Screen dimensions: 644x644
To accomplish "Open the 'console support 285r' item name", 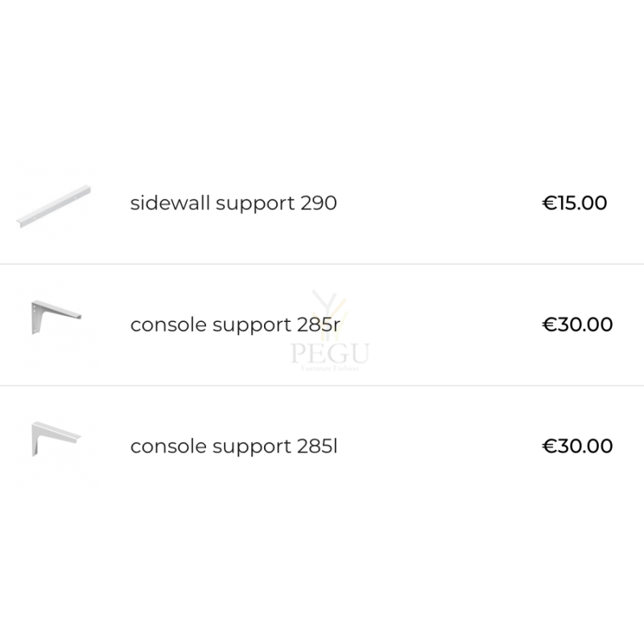I will click(235, 325).
